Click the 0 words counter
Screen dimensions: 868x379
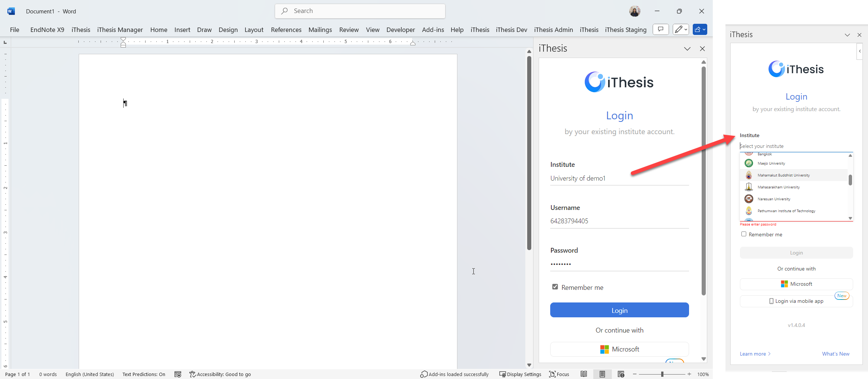pos(48,374)
